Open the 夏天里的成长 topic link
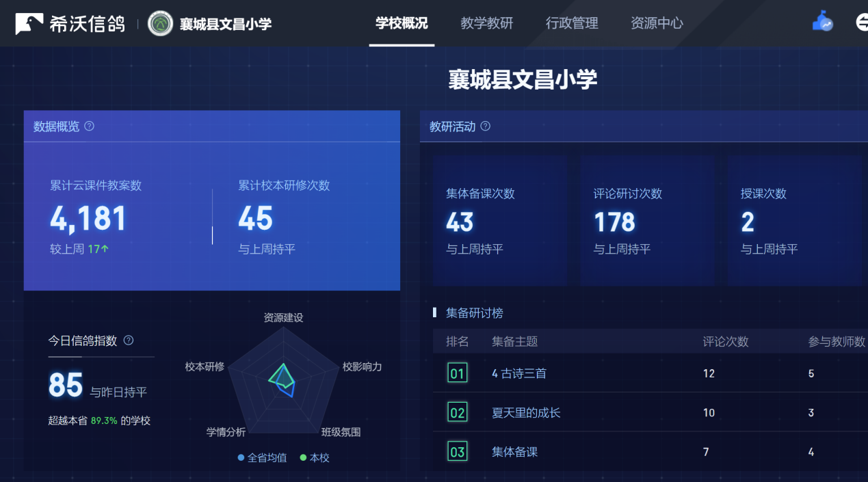The height and width of the screenshot is (482, 868). point(525,412)
